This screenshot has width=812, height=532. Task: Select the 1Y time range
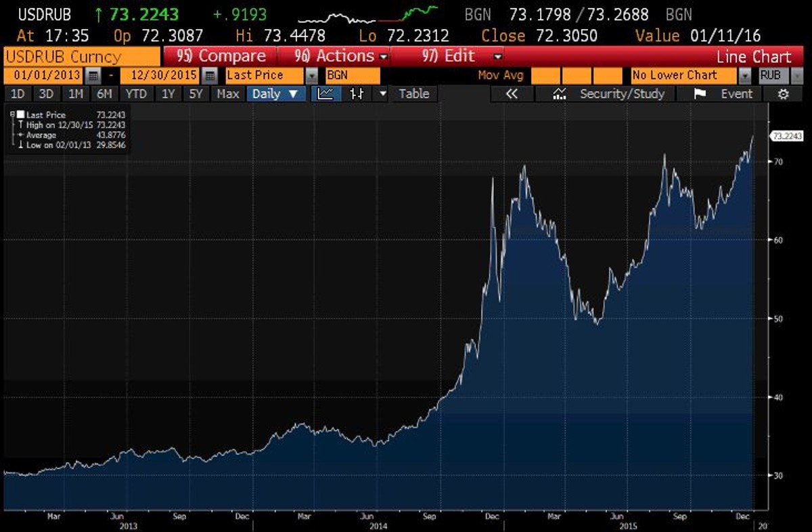[168, 94]
